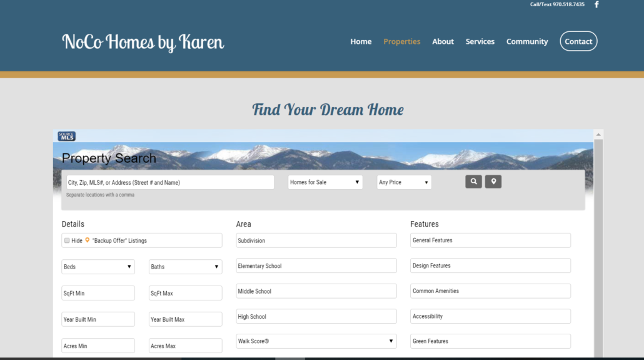Click the NoCo Homes by Karen logo
The height and width of the screenshot is (360, 644).
click(143, 42)
